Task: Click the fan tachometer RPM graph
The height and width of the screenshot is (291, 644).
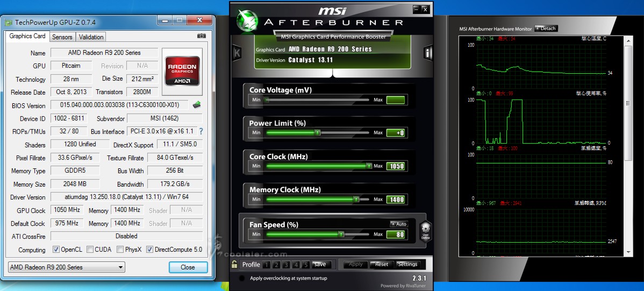Action: (x=541, y=231)
